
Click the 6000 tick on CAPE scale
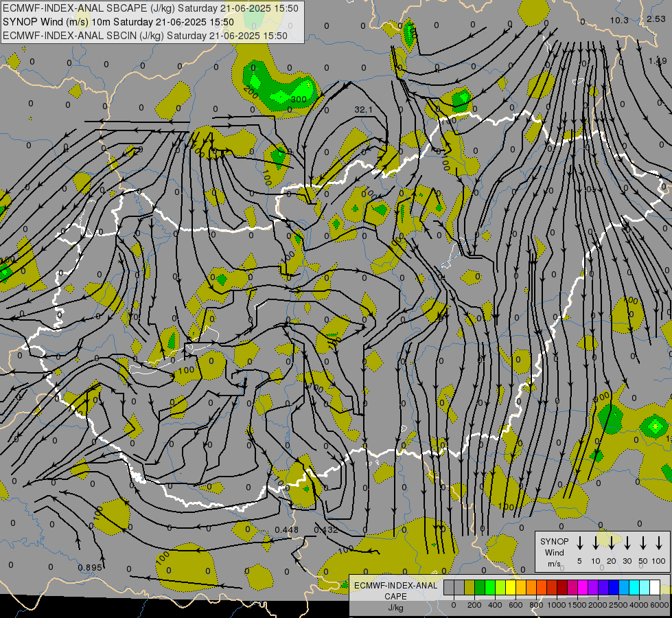(659, 605)
